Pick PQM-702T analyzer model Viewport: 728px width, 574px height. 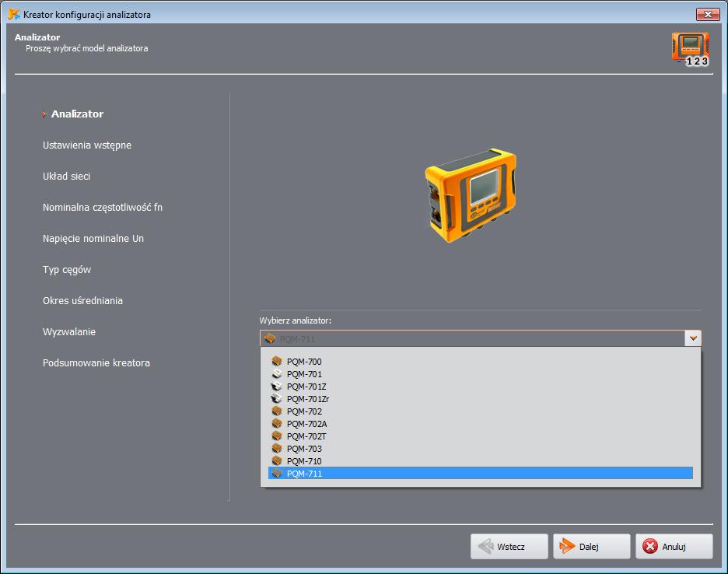481,436
